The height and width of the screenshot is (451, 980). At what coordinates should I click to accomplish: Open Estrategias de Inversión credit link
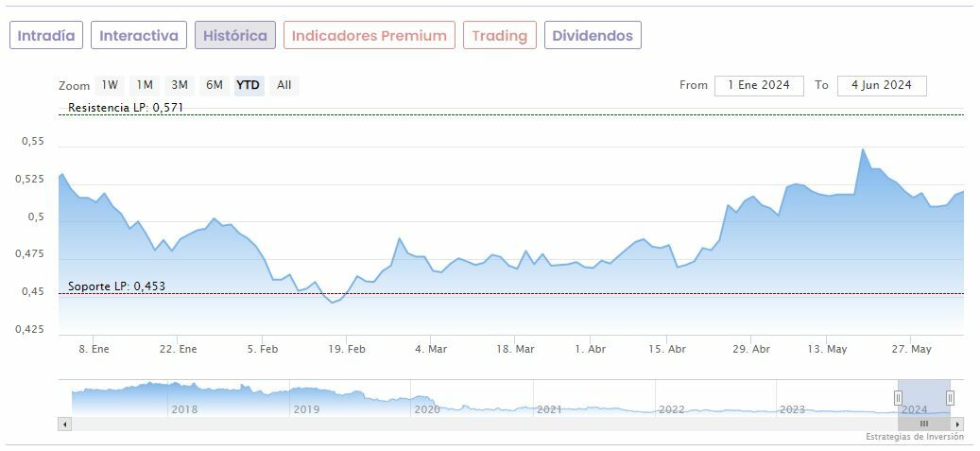pos(914,437)
